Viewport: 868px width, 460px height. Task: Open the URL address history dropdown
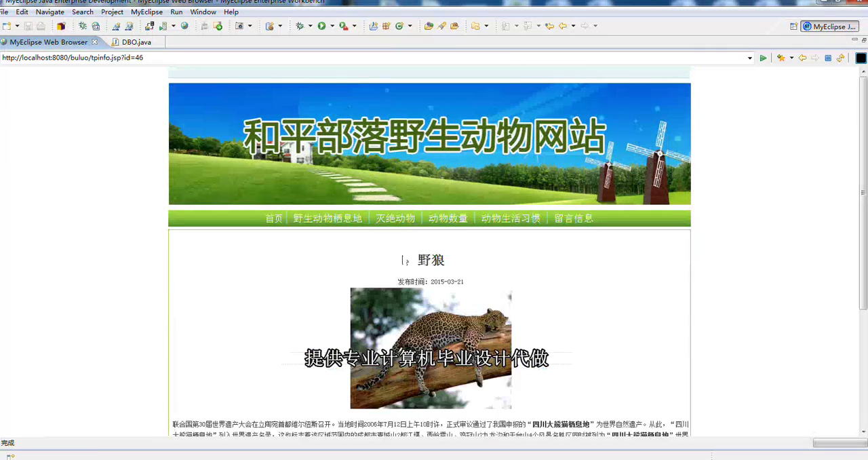749,58
